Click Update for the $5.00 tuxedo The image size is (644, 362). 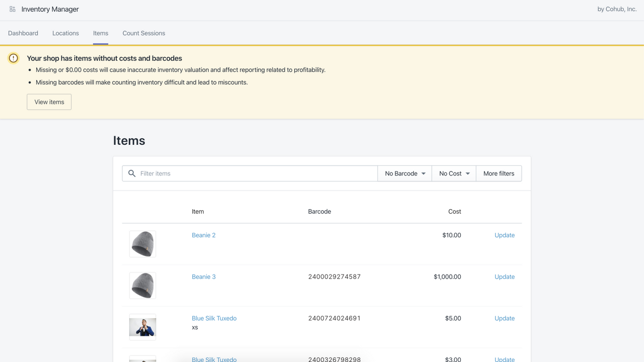(x=505, y=318)
